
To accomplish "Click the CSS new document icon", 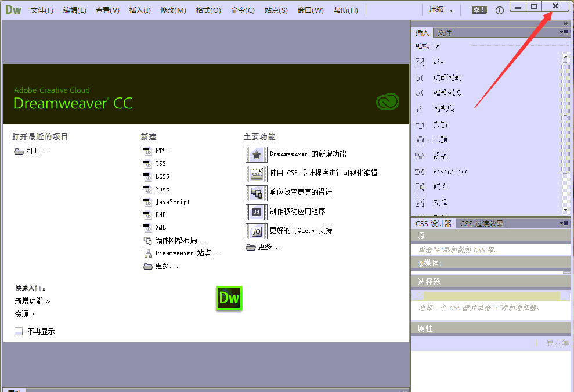I will [147, 164].
